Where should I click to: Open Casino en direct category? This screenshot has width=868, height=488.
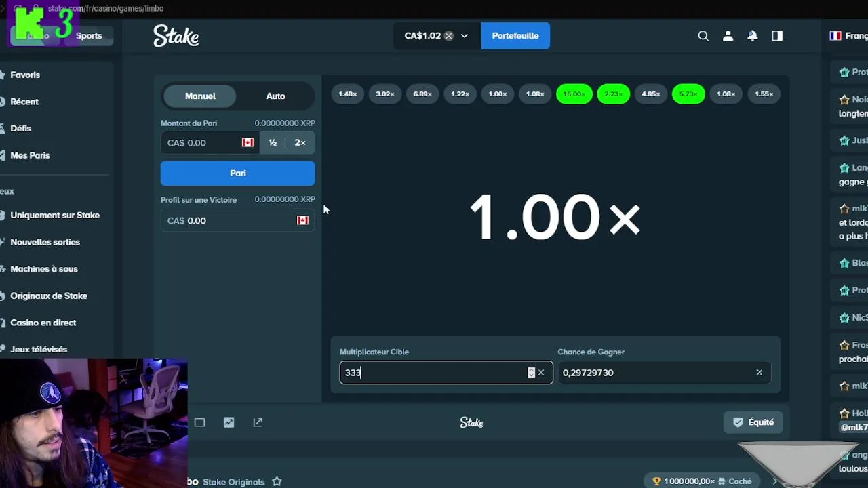click(x=43, y=323)
